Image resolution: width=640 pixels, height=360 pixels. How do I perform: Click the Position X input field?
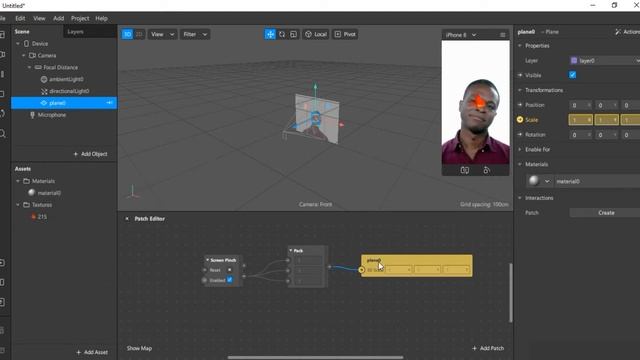[580, 105]
